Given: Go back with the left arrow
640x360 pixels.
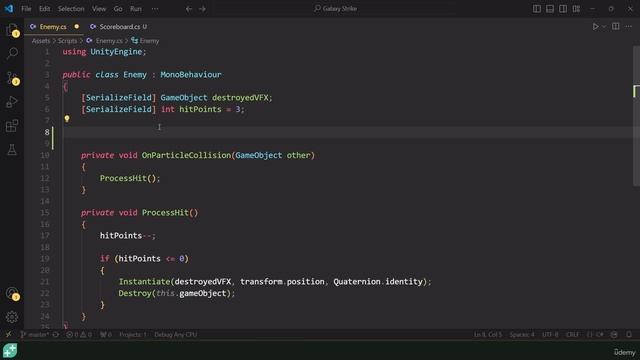Looking at the screenshot, I should [189, 9].
